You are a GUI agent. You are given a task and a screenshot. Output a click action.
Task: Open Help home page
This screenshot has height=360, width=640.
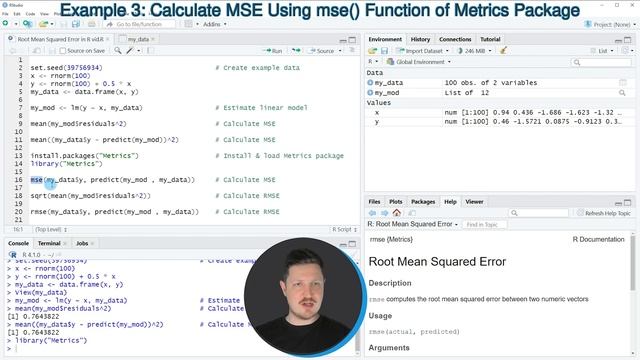tap(397, 213)
